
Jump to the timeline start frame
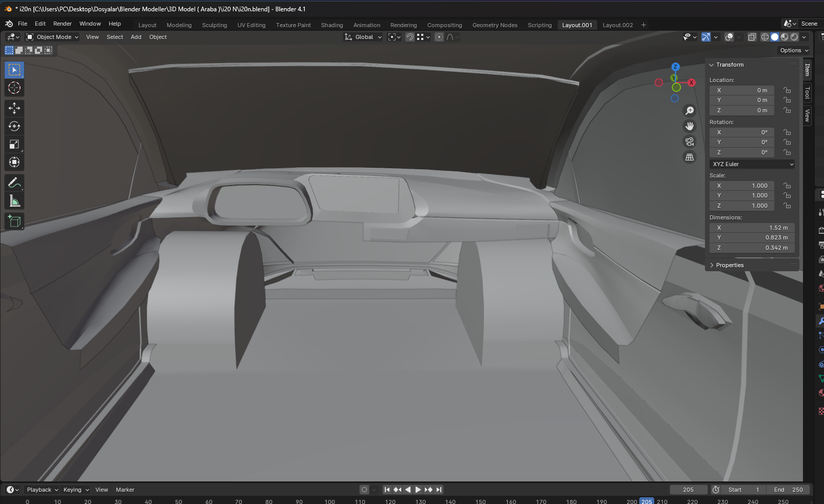coord(387,490)
